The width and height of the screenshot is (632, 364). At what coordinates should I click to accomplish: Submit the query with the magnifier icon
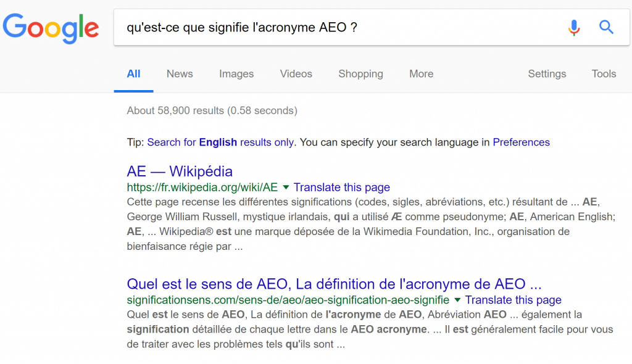tap(606, 27)
